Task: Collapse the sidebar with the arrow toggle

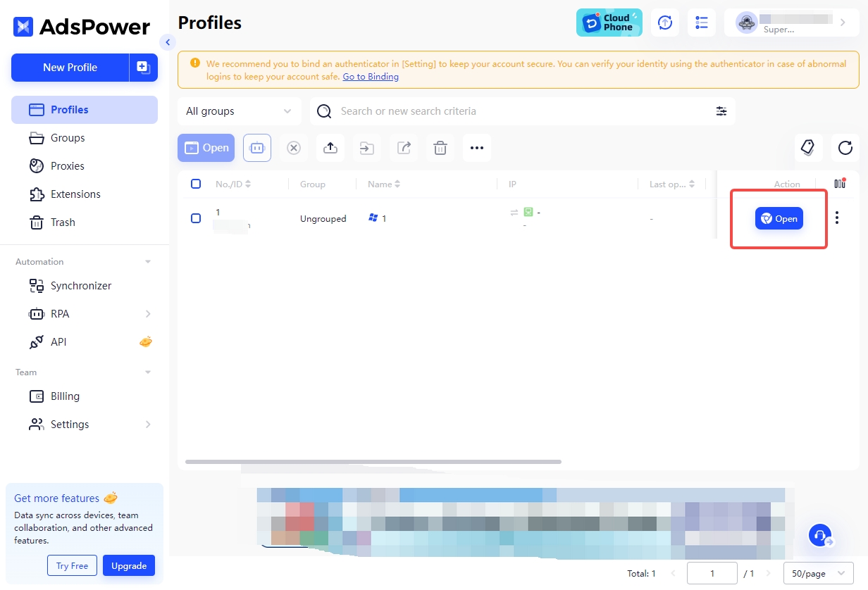Action: [167, 42]
